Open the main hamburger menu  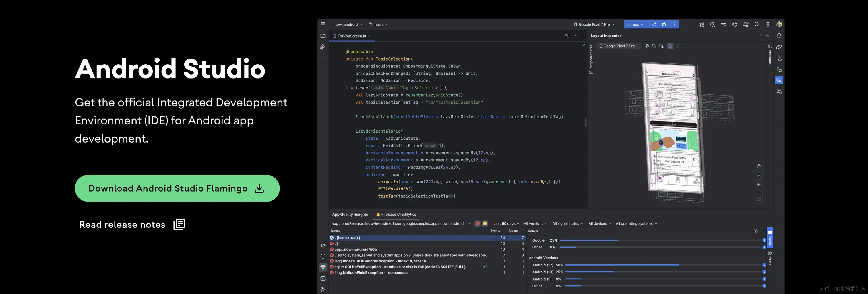coord(323,24)
